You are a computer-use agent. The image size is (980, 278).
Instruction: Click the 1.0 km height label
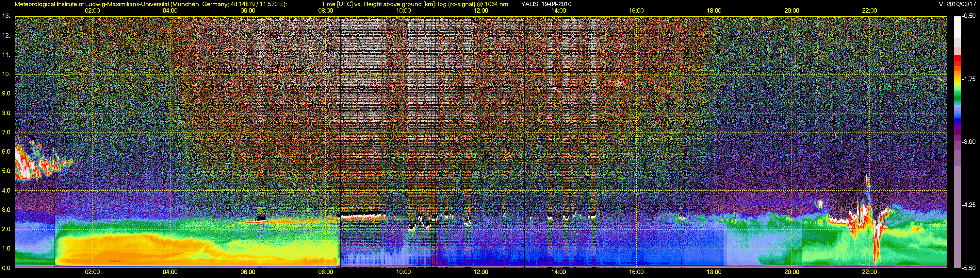click(x=6, y=248)
